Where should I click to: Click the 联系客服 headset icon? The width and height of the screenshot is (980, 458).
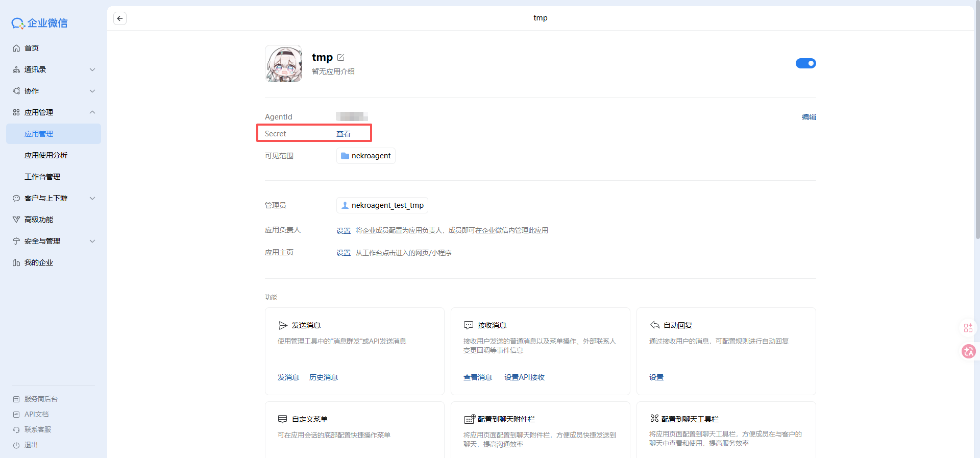(x=16, y=430)
